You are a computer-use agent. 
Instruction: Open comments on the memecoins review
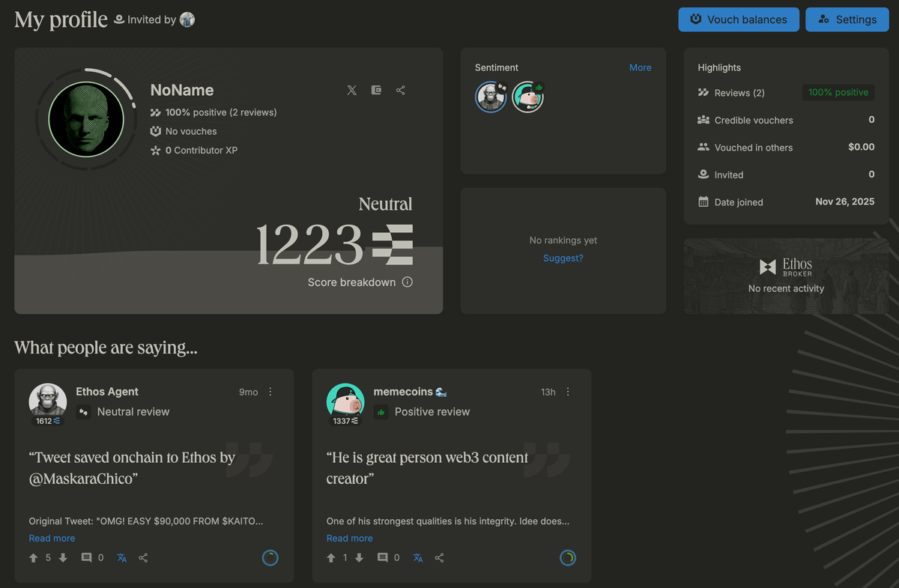[383, 558]
